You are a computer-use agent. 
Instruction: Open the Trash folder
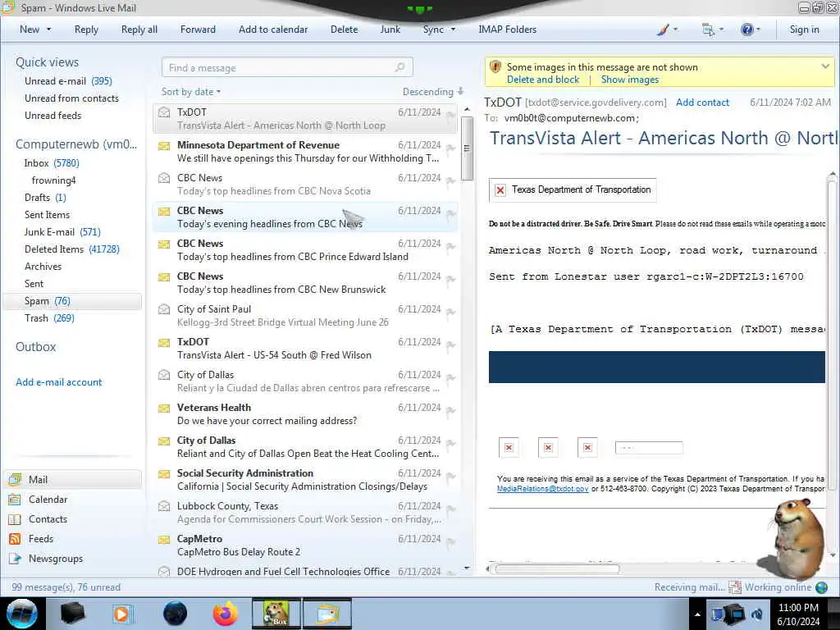tap(49, 317)
